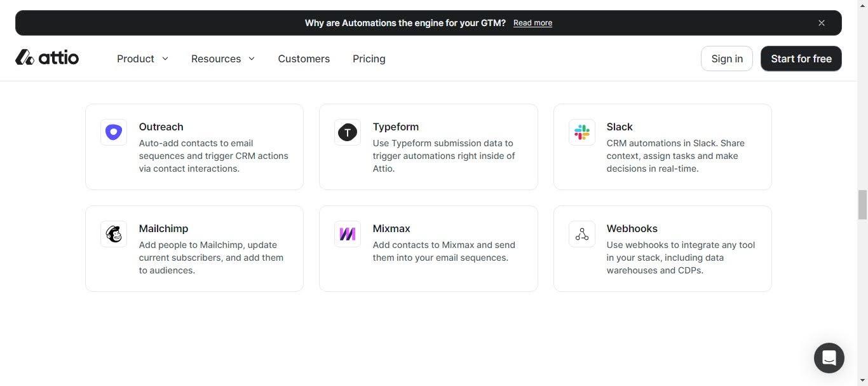The width and height of the screenshot is (868, 386).
Task: Open the chat support widget
Action: [x=829, y=357]
